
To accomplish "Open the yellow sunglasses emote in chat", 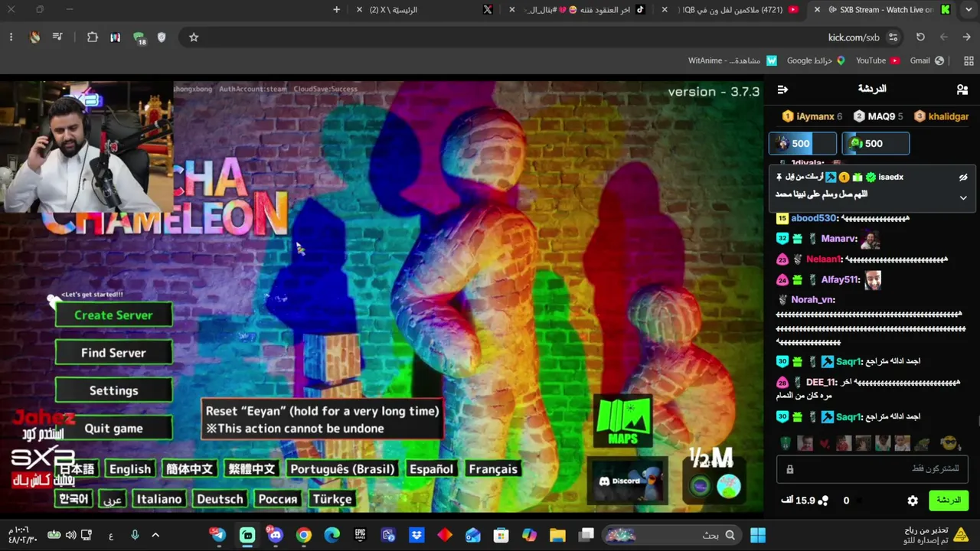I will pos(949,444).
